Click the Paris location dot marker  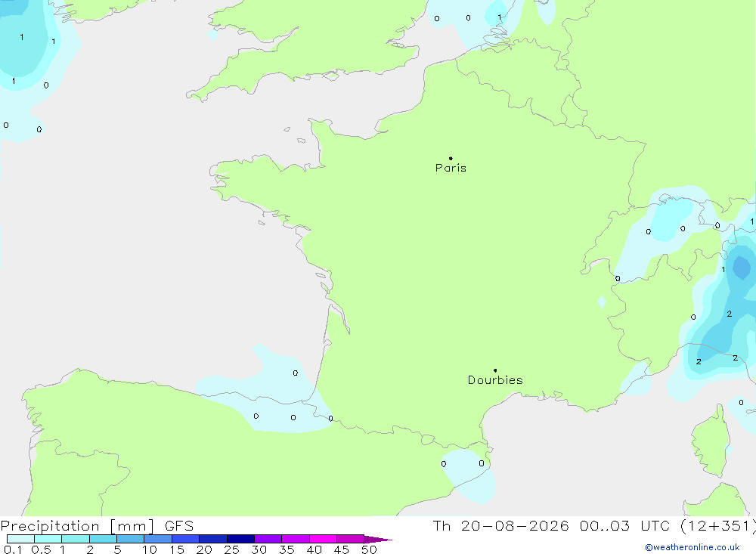pyautogui.click(x=451, y=158)
